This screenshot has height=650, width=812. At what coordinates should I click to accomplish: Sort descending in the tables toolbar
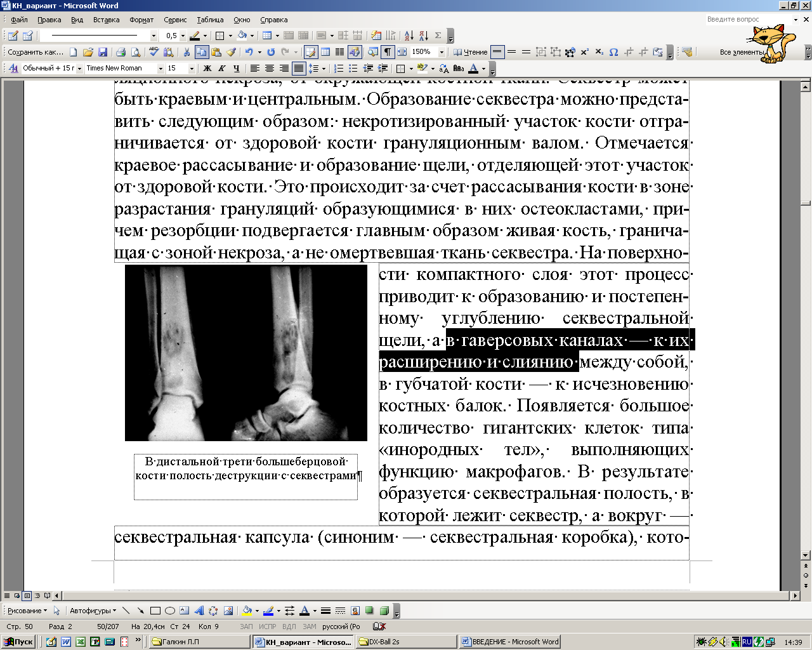(423, 36)
